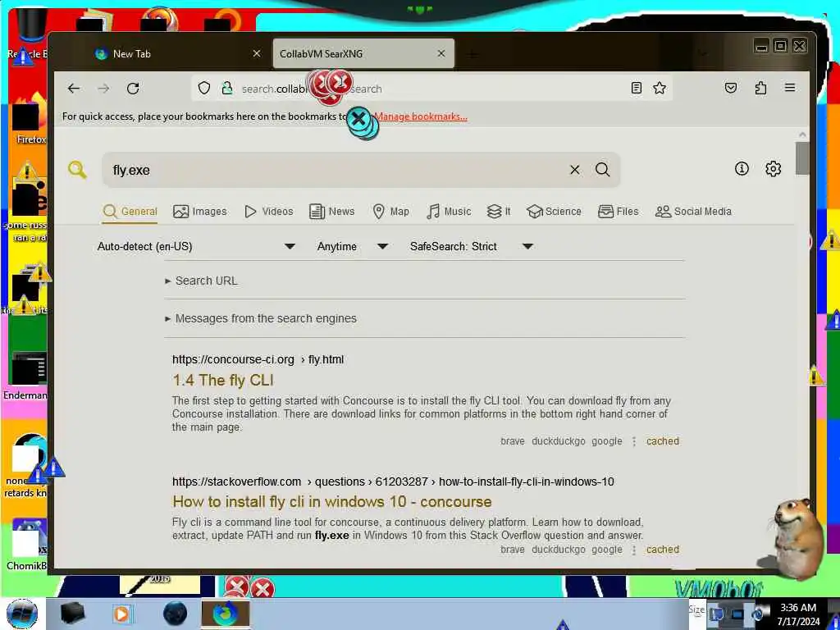Open the tracking protection shield icon

[x=204, y=88]
